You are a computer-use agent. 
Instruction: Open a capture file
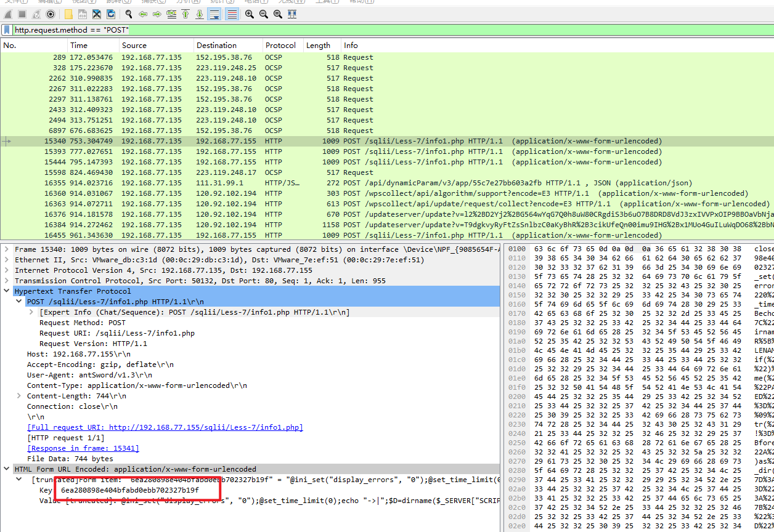pyautogui.click(x=68, y=14)
